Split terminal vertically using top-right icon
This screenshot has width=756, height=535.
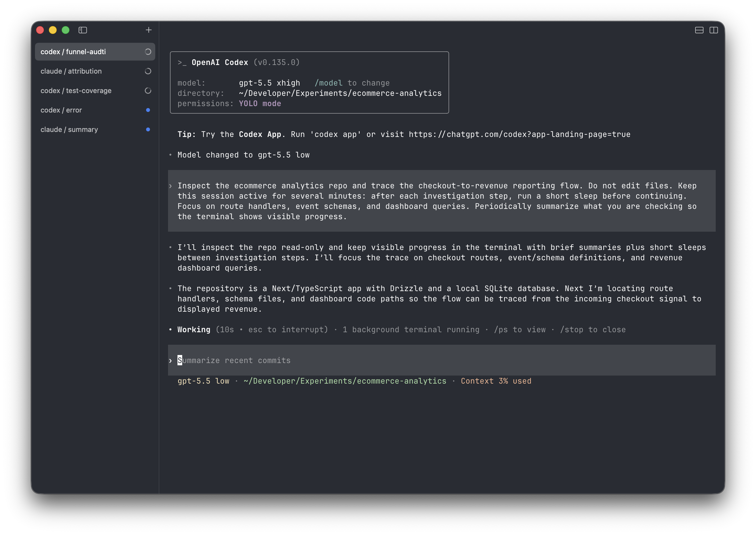[714, 30]
